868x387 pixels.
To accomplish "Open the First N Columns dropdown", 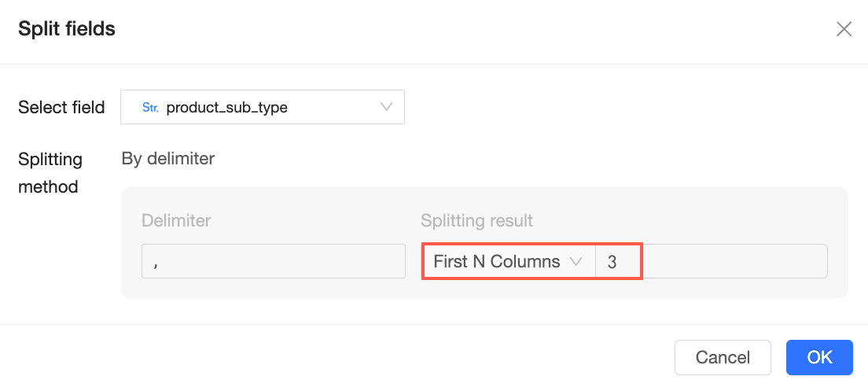I will click(497, 261).
